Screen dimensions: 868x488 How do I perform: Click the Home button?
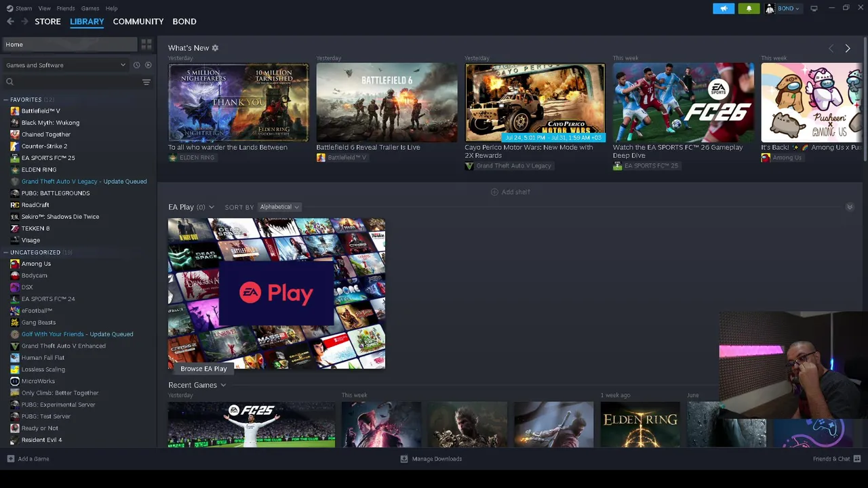[69, 44]
